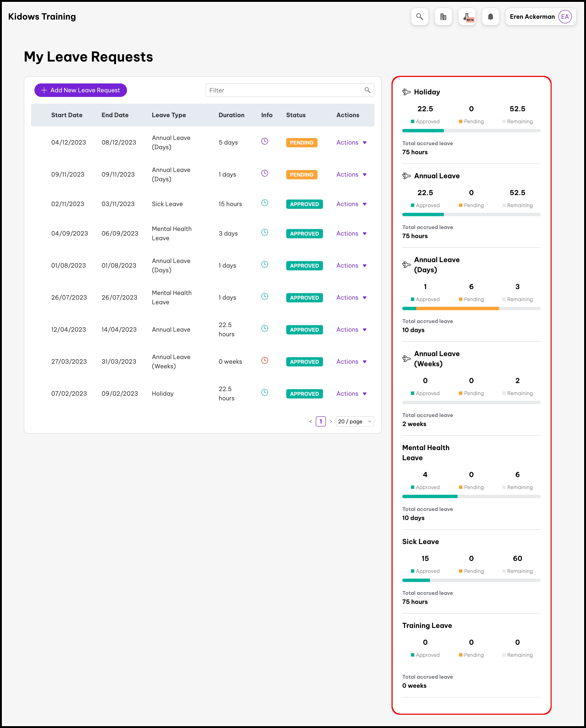This screenshot has width=586, height=728.
Task: Click into the Filter text field
Action: (284, 90)
